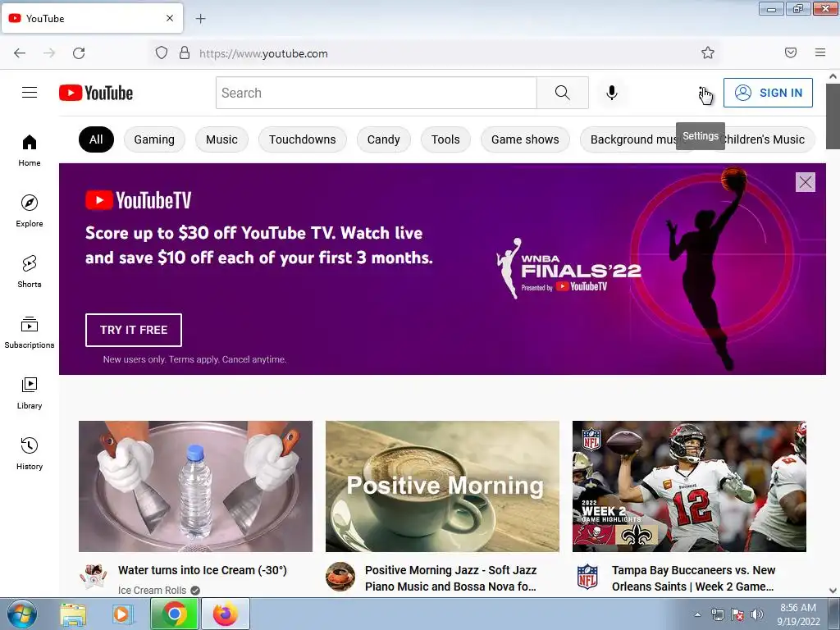This screenshot has height=630, width=840.
Task: Open Ice Cream Rolls channel avatar
Action: click(94, 577)
